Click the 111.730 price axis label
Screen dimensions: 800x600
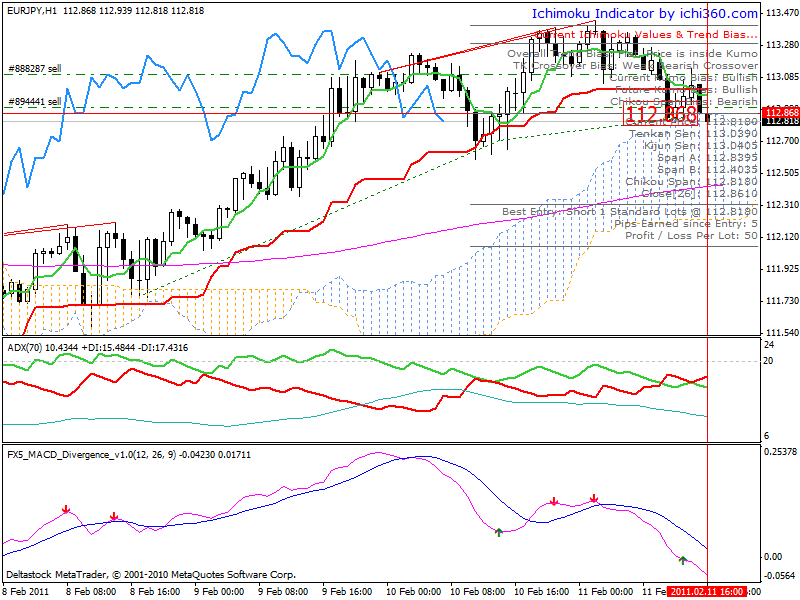[x=782, y=301]
